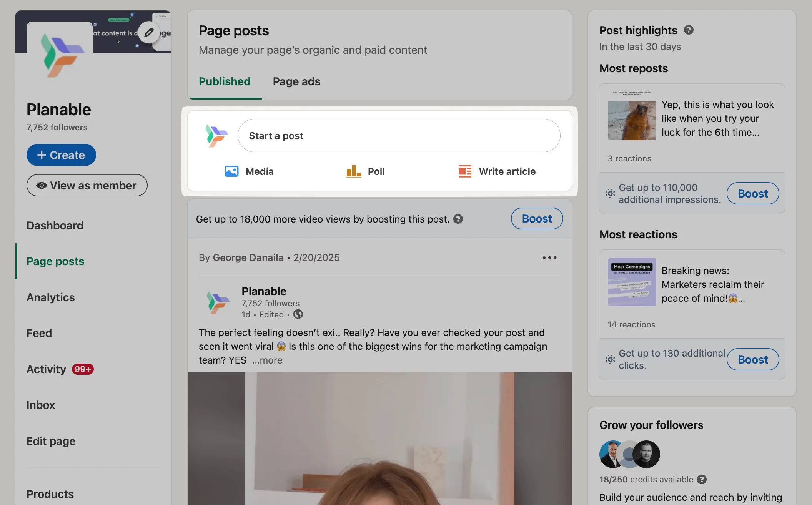This screenshot has height=505, width=812.
Task: Click Boost button for video views
Action: coord(536,218)
